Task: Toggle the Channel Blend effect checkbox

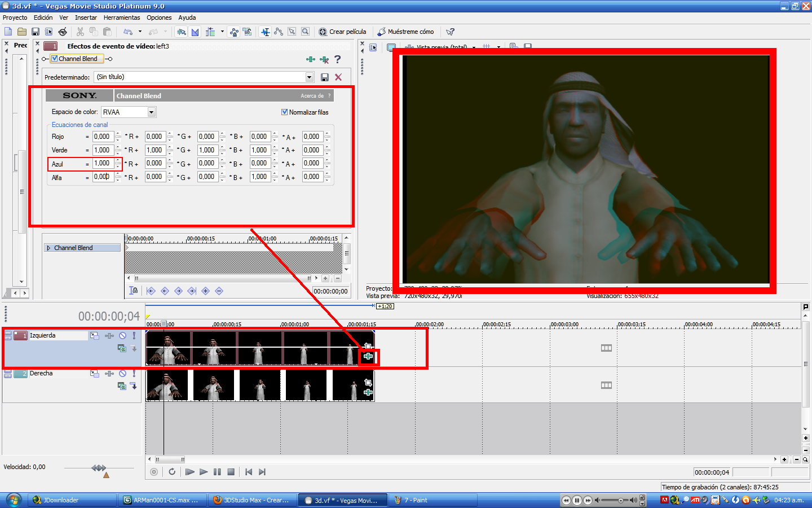Action: click(55, 59)
